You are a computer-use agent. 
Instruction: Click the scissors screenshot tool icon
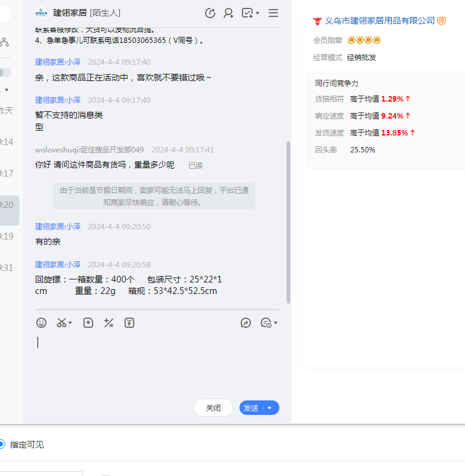61,323
